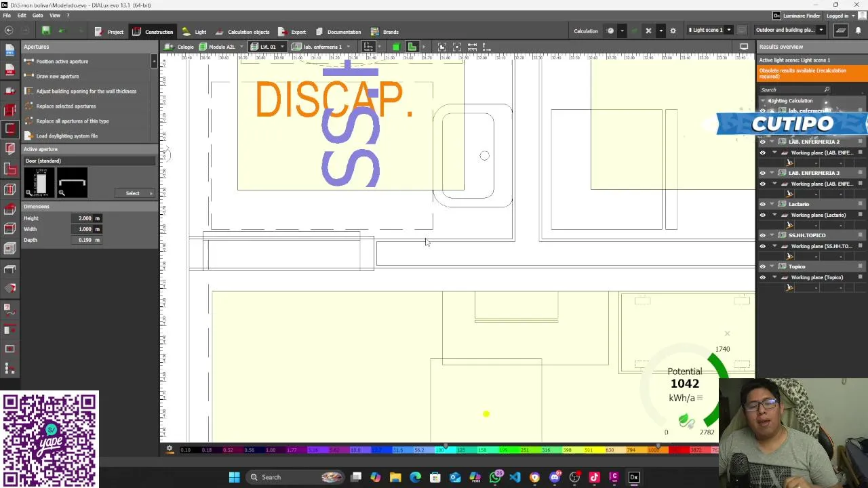Click Load daylighting system file
Image resolution: width=868 pixels, height=488 pixels.
pos(66,136)
